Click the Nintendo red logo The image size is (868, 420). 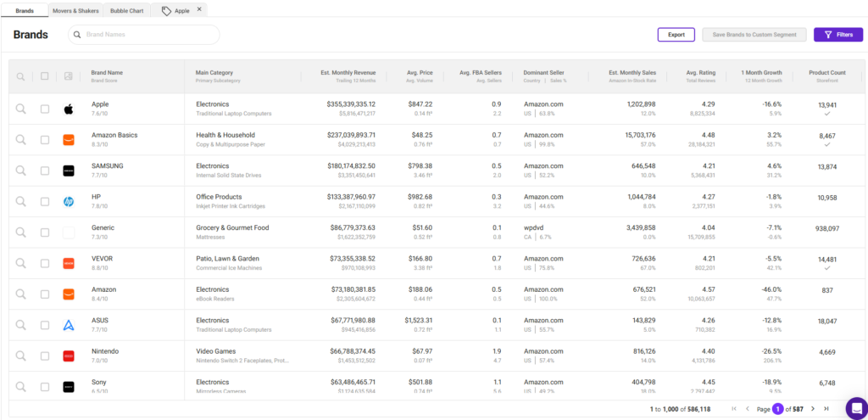(69, 356)
